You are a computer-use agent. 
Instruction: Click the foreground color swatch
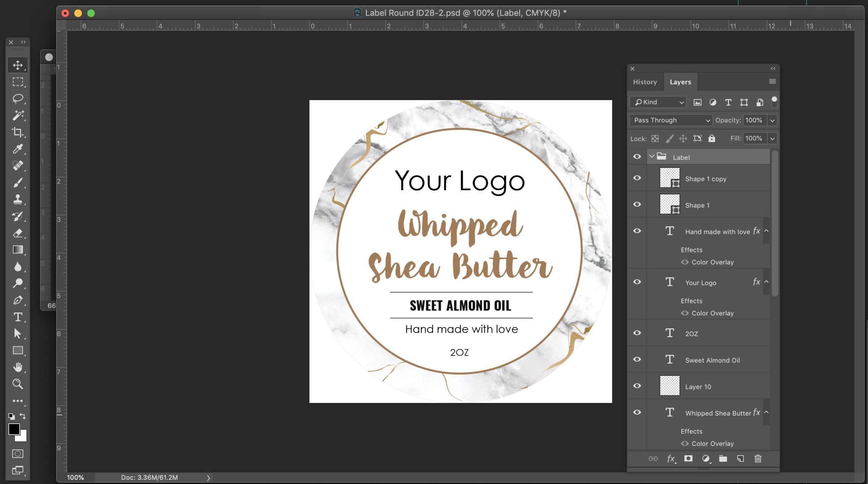pos(14,429)
